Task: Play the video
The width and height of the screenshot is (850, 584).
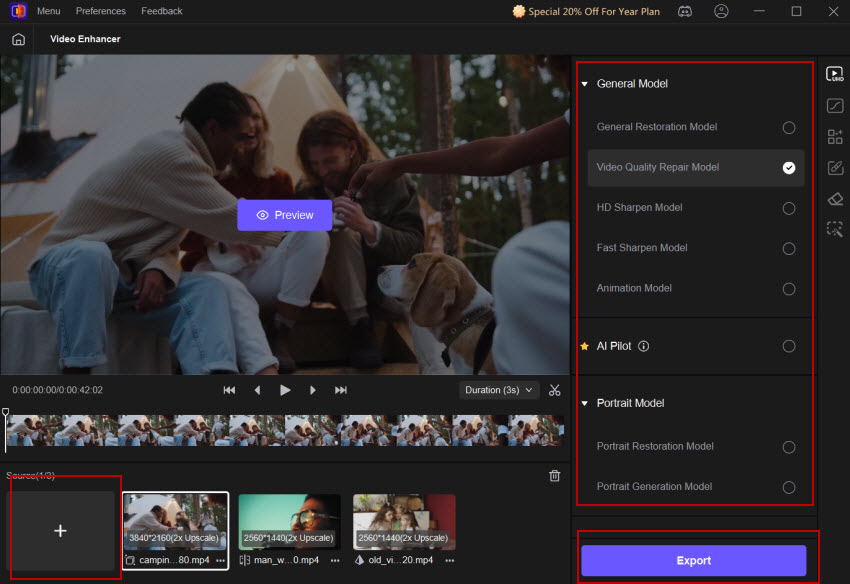Action: [285, 390]
